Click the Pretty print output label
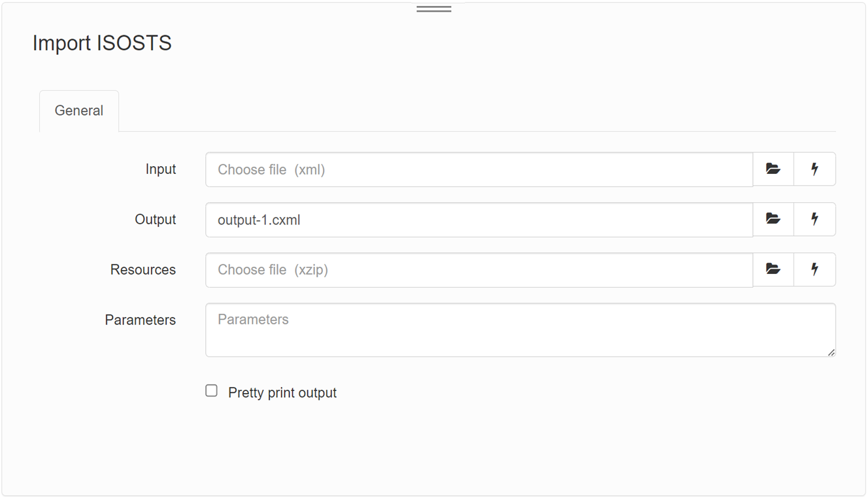The height and width of the screenshot is (497, 868). tap(282, 393)
